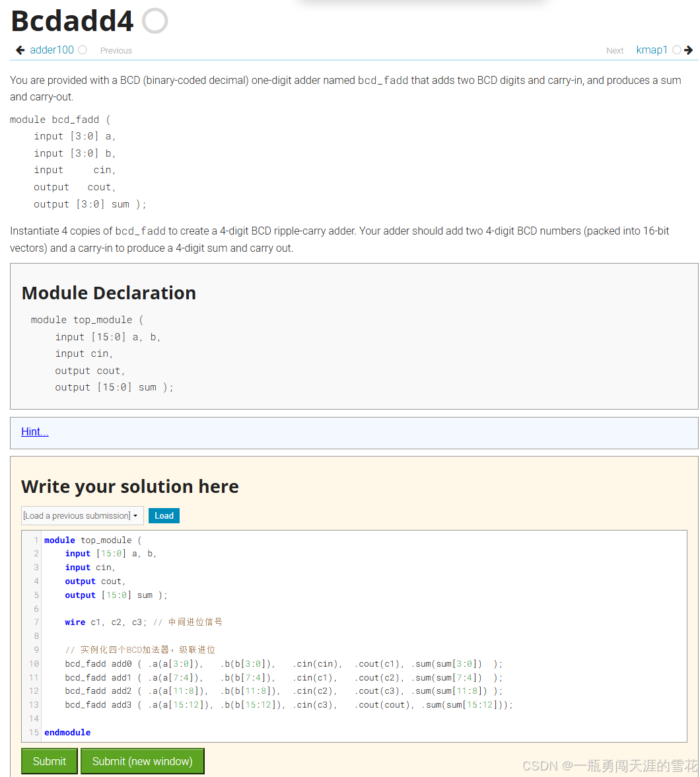The width and height of the screenshot is (700, 777).
Task: Click the Load button
Action: click(164, 515)
